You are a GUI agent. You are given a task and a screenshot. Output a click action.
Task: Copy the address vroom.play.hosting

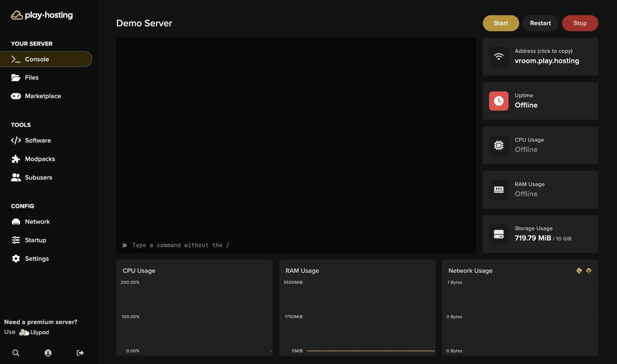pos(547,60)
